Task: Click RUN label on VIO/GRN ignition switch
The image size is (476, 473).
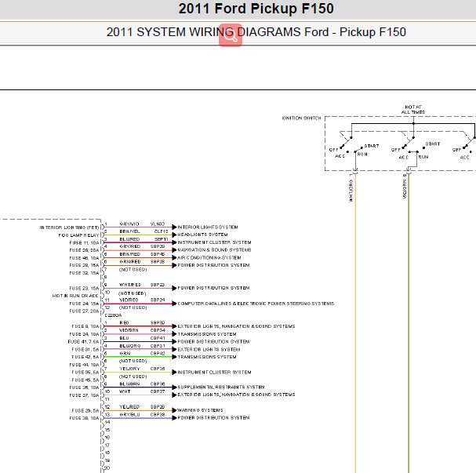Action: [x=423, y=157]
